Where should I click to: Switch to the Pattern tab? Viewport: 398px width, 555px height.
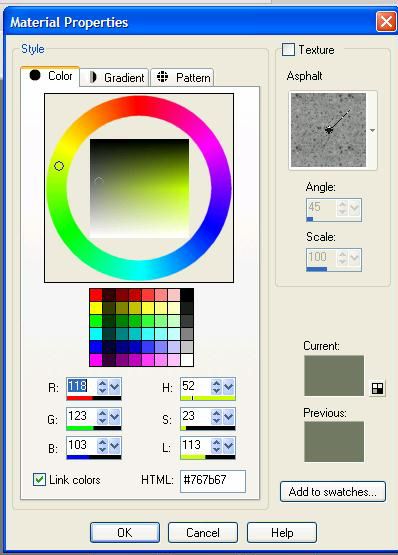click(182, 77)
